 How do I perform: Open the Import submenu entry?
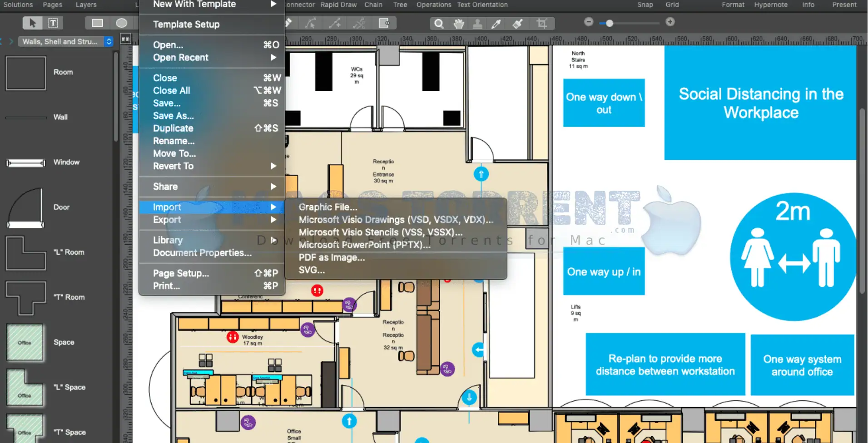click(x=212, y=207)
